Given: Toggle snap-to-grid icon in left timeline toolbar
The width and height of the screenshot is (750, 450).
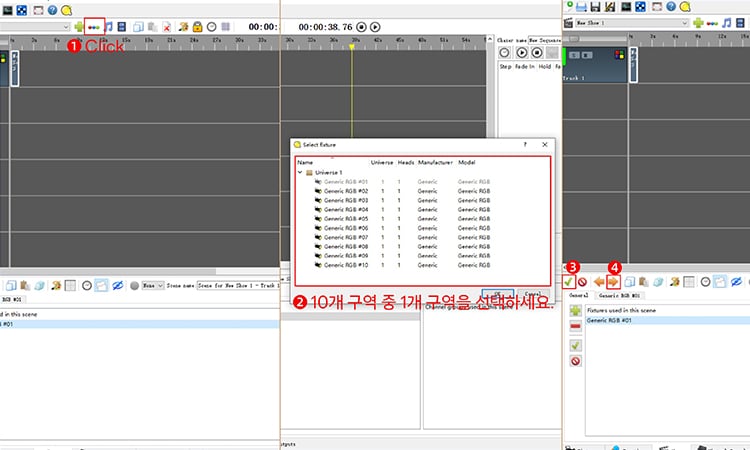Looking at the screenshot, I should [x=225, y=27].
